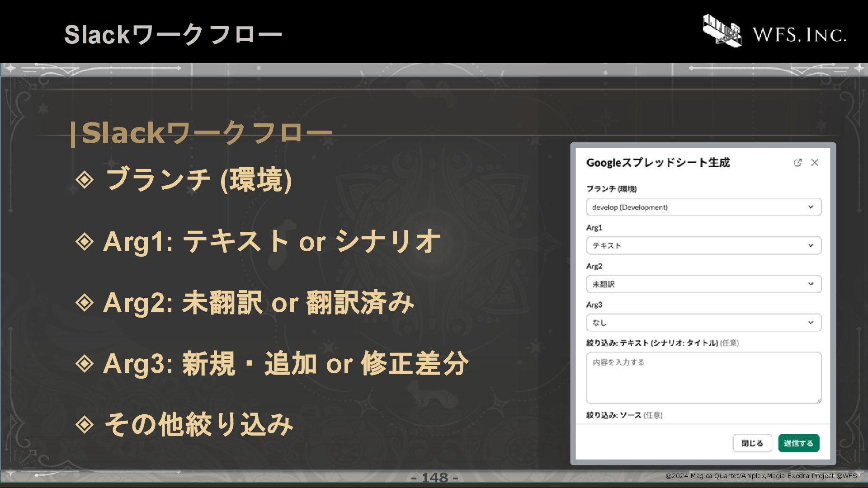Click the ©2024 Magica Quartet copyright line
868x488 pixels.
coord(761,476)
